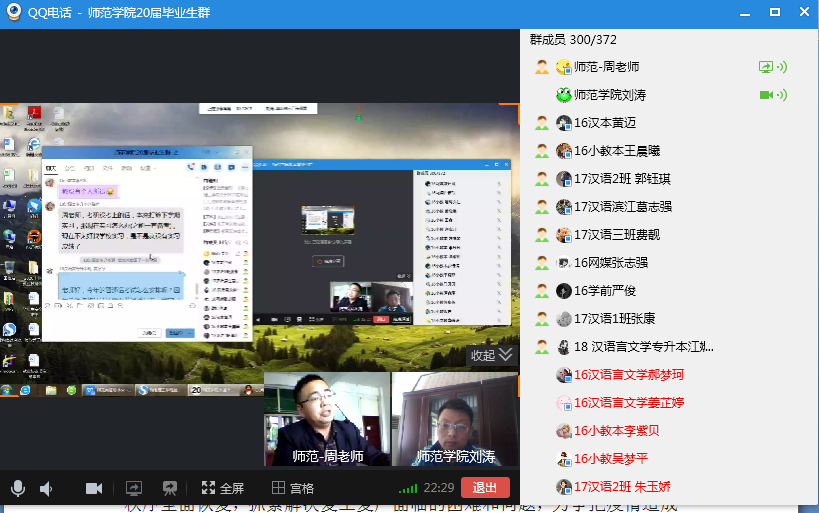Select the 师范学院刘涛 video thumbnail
The width and height of the screenshot is (819, 513).
[x=455, y=419]
